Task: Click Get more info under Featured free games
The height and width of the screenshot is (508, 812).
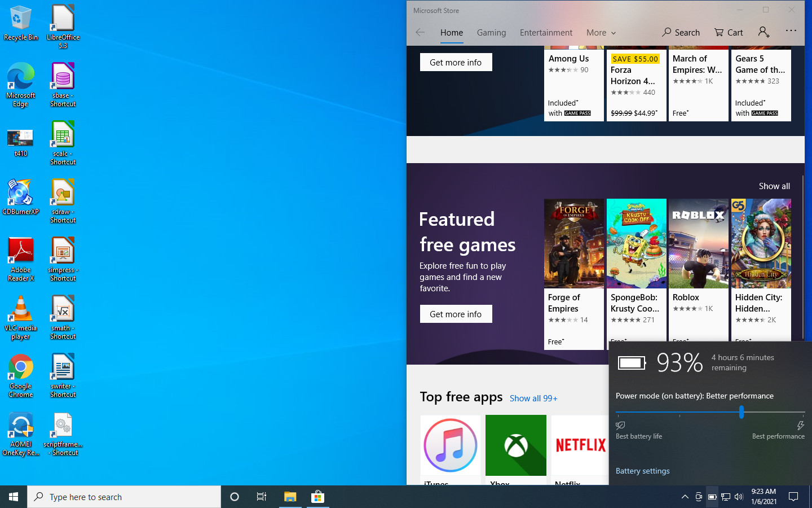Action: [x=456, y=314]
